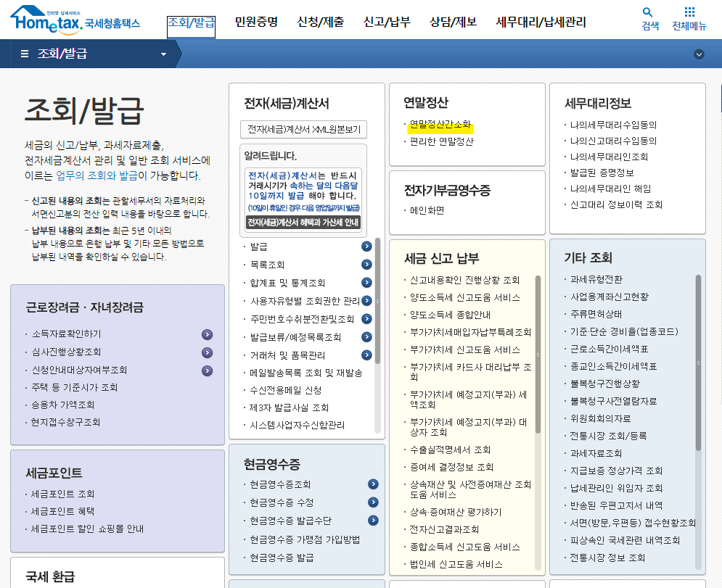722x588 pixels.
Task: Open the 조회/발급 breadcrumb dropdown arrow
Action: point(163,53)
